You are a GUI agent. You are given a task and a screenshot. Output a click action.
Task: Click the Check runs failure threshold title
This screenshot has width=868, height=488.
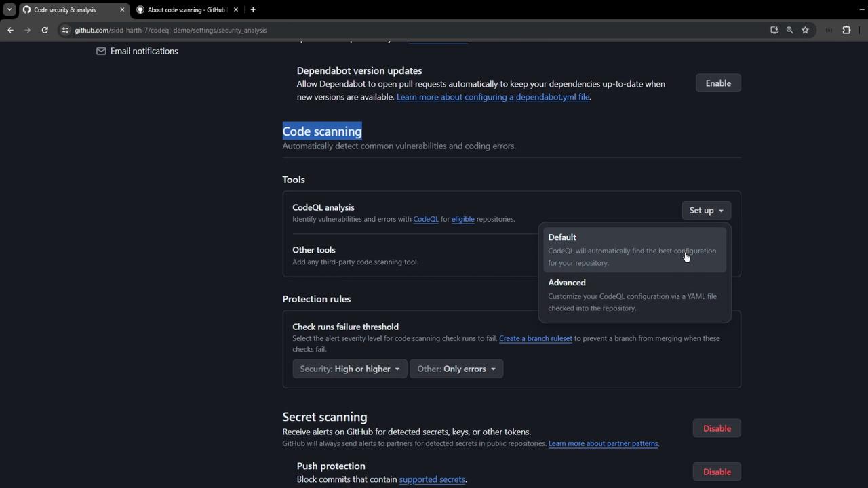click(x=345, y=327)
